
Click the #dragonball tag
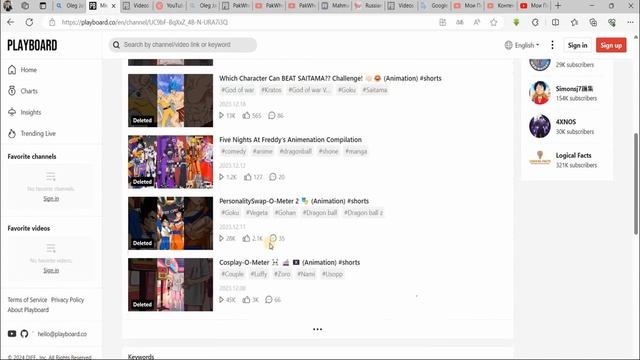click(x=296, y=152)
